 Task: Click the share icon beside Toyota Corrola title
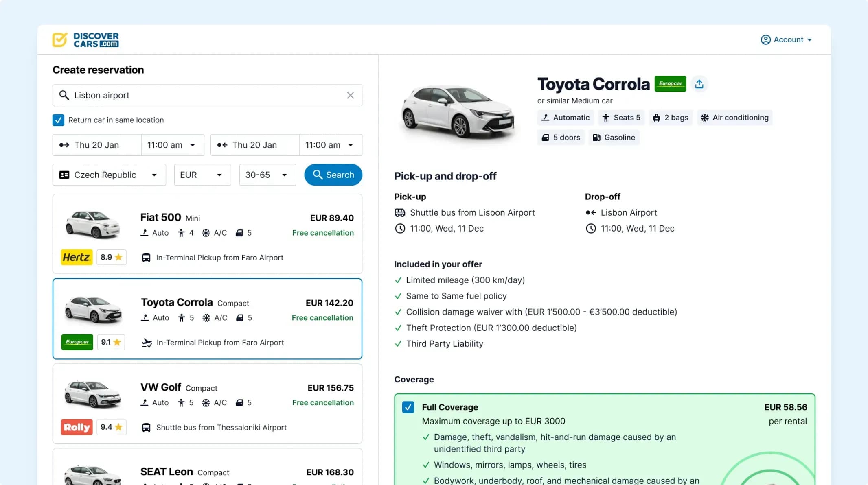(699, 84)
